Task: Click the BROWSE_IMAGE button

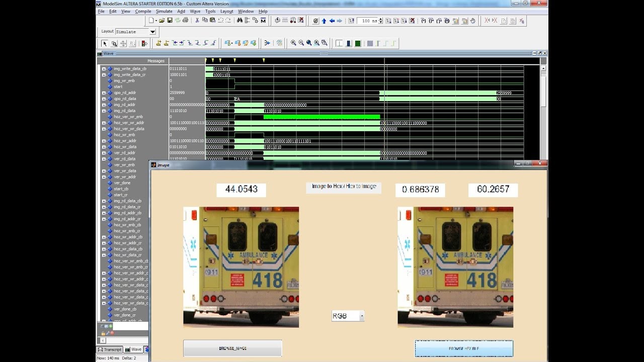Action: click(232, 348)
